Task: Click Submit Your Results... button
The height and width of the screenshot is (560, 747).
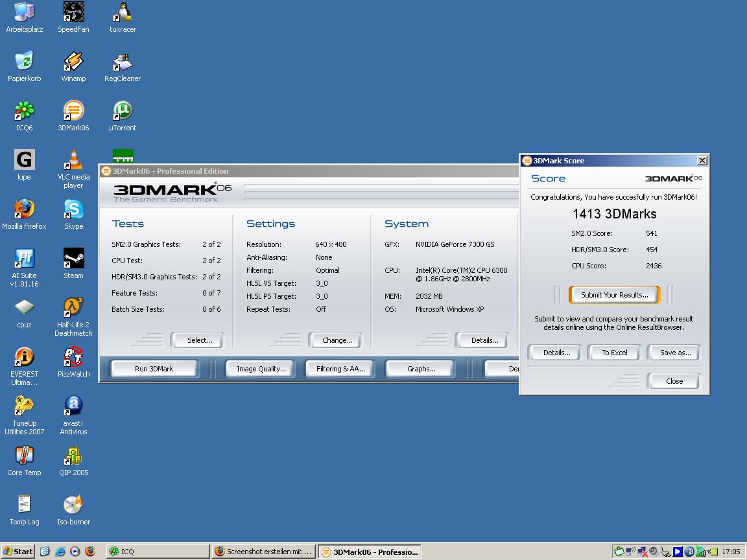Action: pos(615,295)
